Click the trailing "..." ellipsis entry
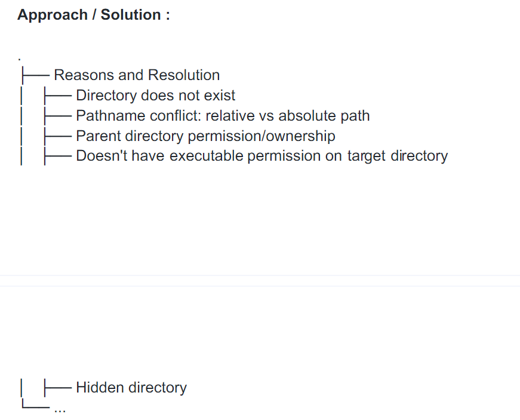 click(60, 409)
